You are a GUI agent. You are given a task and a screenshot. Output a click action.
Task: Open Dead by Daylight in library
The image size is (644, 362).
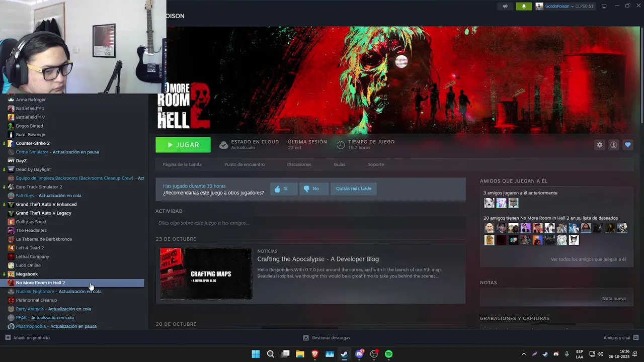tap(33, 169)
